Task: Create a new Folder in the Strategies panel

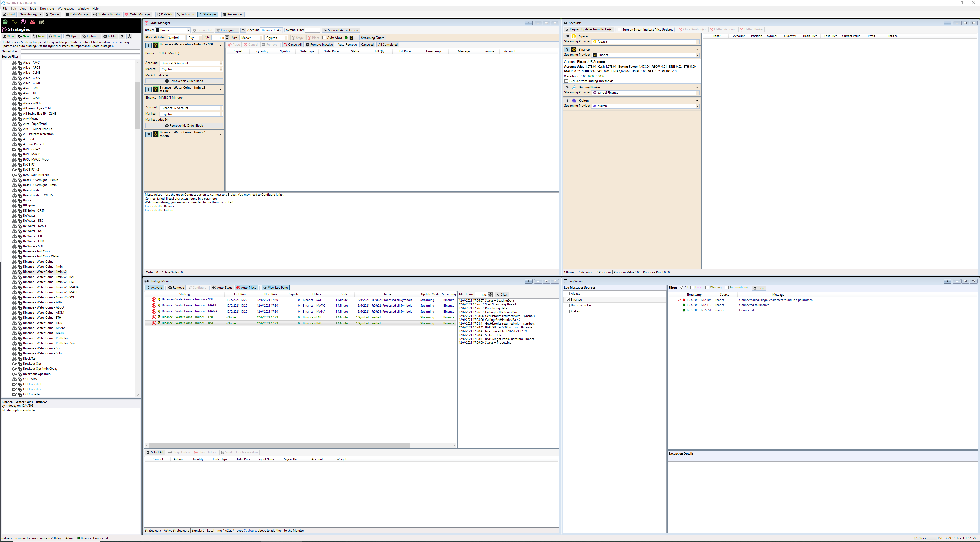Action: point(110,36)
